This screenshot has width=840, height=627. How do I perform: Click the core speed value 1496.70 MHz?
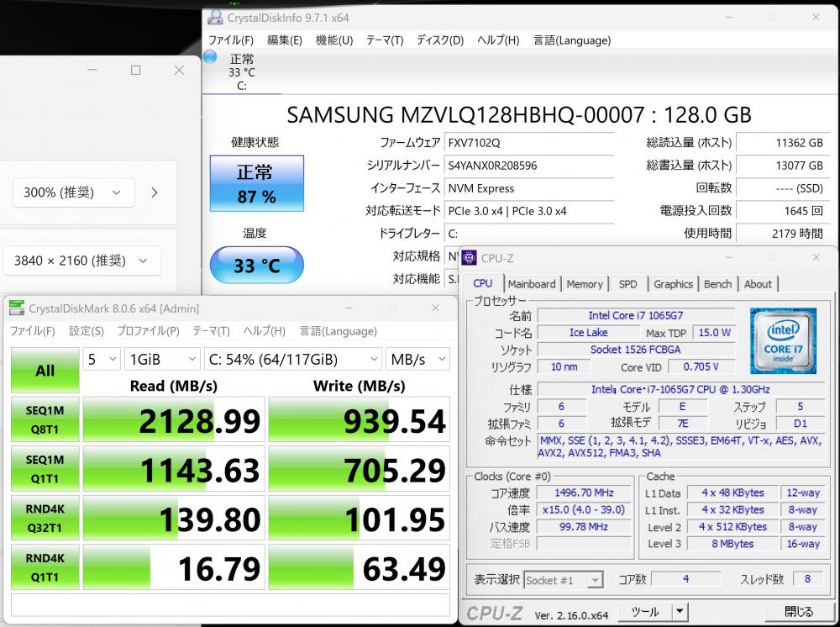pyautogui.click(x=584, y=493)
